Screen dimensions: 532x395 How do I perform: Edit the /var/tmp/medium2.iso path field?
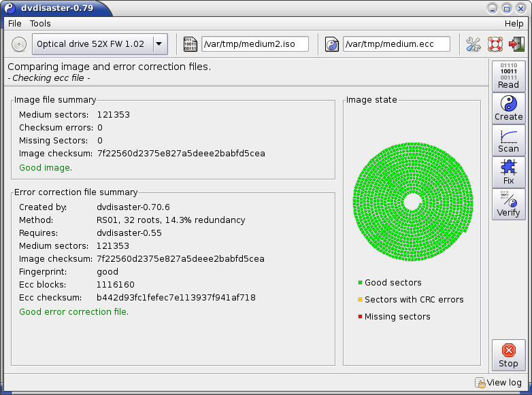coord(255,44)
